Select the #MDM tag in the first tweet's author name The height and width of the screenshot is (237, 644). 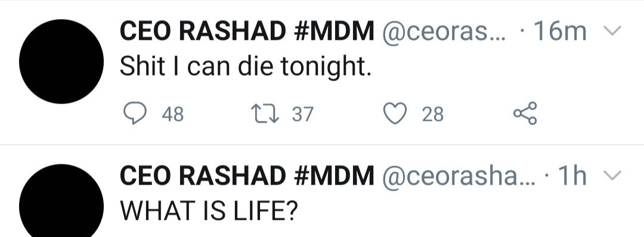pos(334,32)
